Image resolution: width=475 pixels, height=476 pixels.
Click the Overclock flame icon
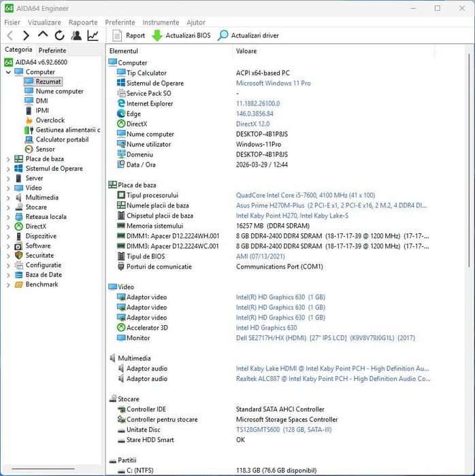pyautogui.click(x=29, y=120)
